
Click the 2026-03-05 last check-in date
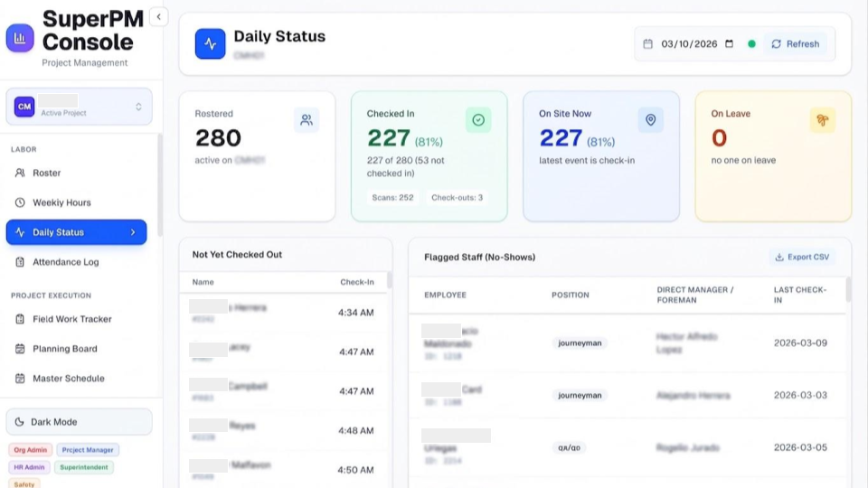tap(800, 447)
